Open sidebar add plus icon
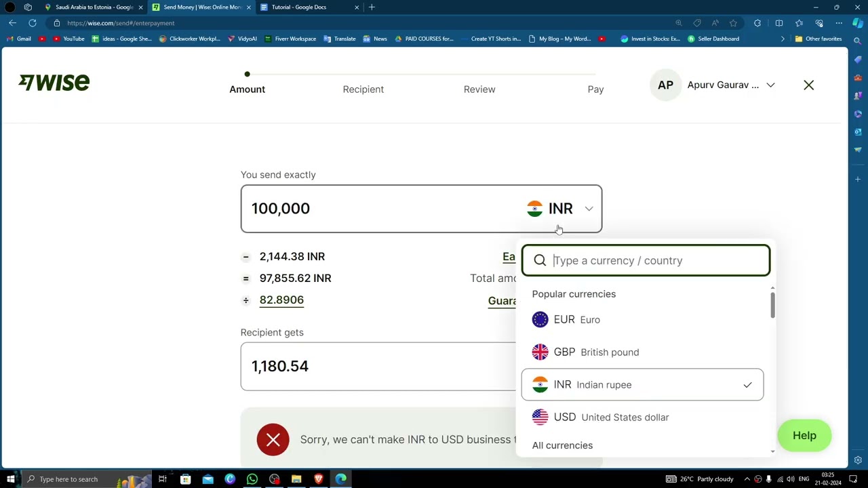This screenshot has height=488, width=868. click(x=858, y=179)
